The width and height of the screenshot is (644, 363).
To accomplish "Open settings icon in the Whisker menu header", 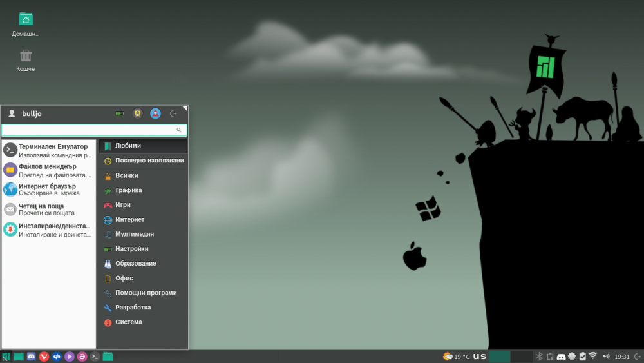I will click(x=120, y=113).
